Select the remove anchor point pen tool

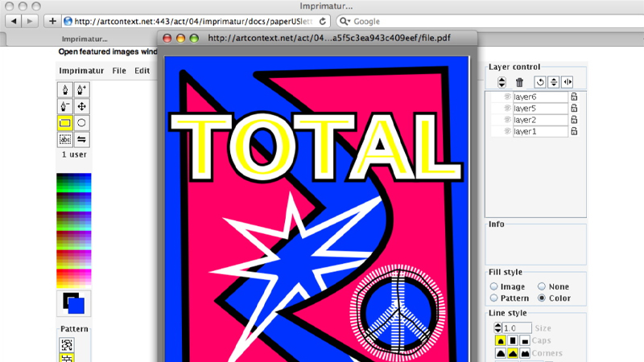pyautogui.click(x=65, y=106)
